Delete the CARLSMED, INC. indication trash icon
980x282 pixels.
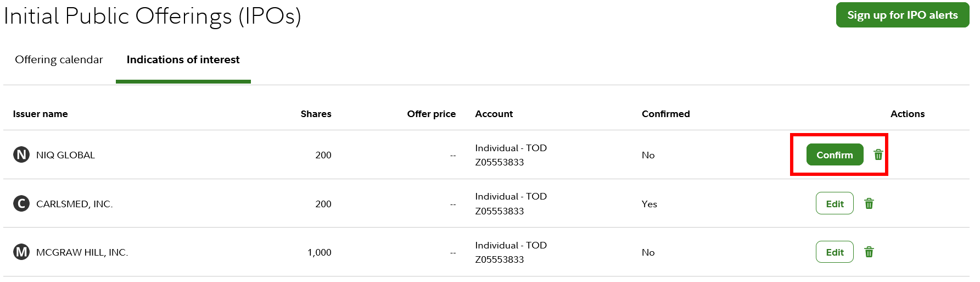click(869, 203)
